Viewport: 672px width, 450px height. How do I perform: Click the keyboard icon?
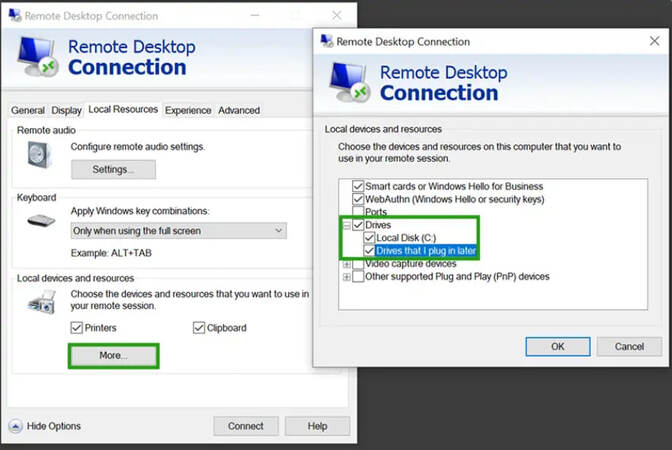point(41,221)
